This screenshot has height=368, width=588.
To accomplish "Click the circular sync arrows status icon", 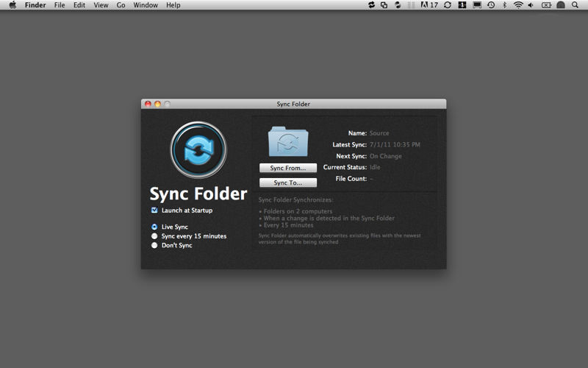I will [x=447, y=5].
